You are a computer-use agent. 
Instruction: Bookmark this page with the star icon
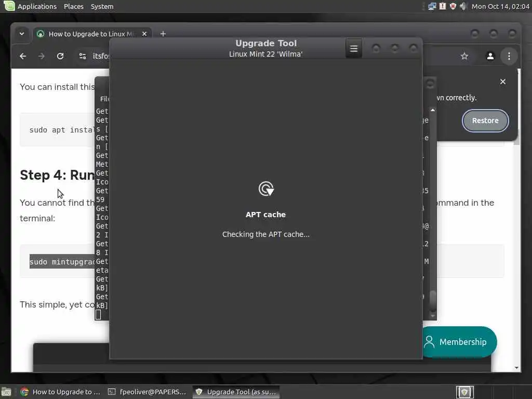464,56
